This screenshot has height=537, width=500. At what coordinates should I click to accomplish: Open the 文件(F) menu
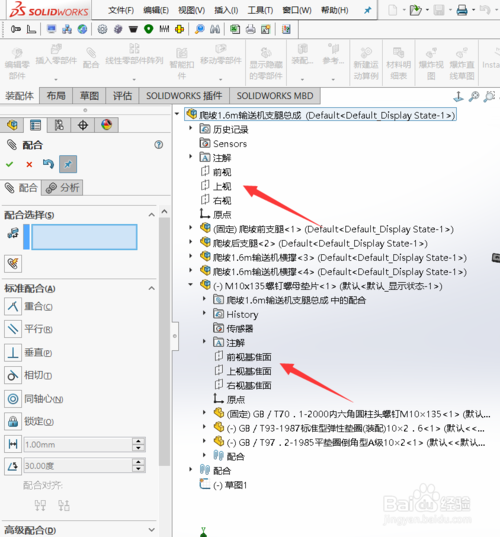pos(121,10)
